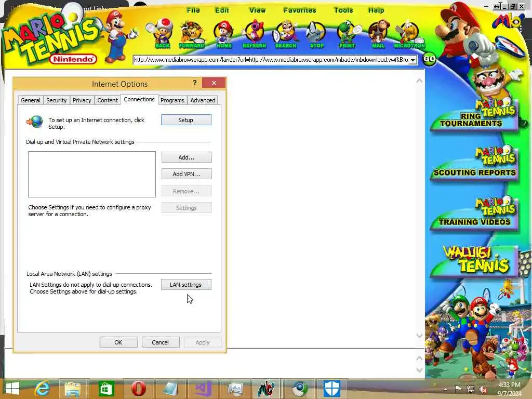Reload page using Birdo REFRESH icon
The image size is (532, 399).
click(255, 34)
